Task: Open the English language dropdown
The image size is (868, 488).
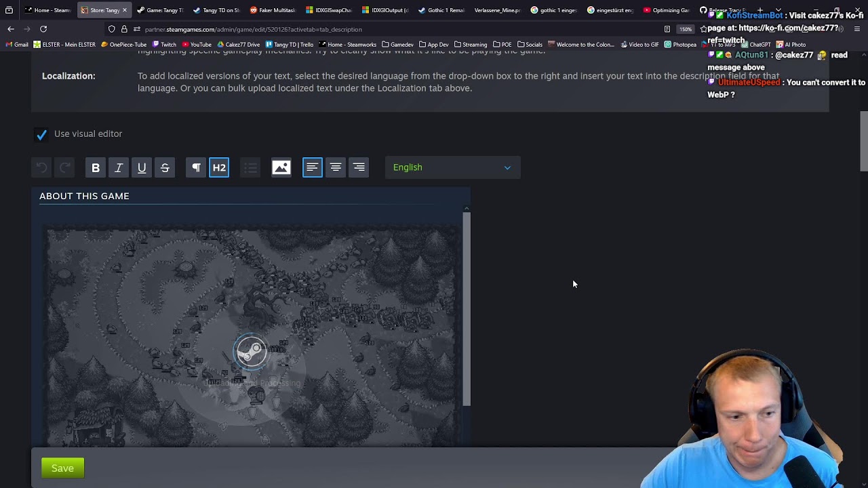Action: [x=452, y=167]
